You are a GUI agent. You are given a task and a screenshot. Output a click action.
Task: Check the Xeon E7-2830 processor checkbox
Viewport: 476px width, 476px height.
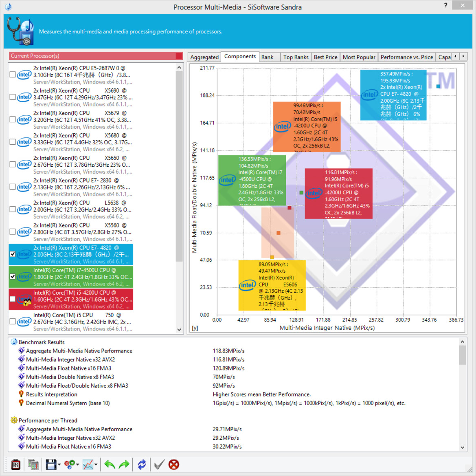[13, 187]
